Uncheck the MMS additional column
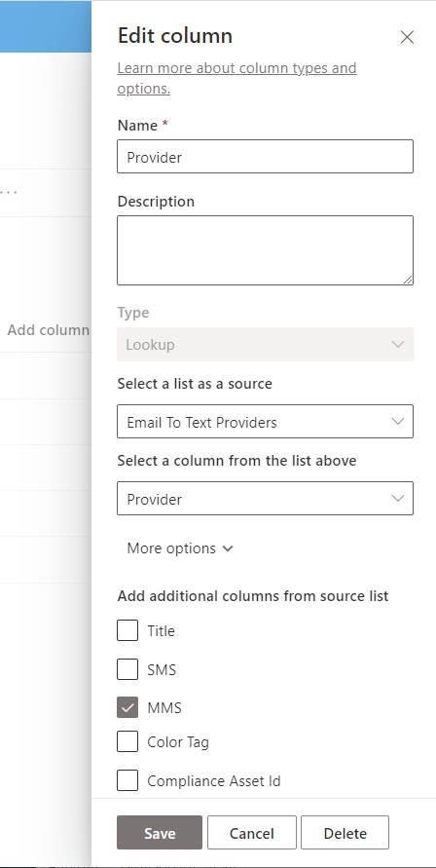436x868 pixels. (x=127, y=707)
